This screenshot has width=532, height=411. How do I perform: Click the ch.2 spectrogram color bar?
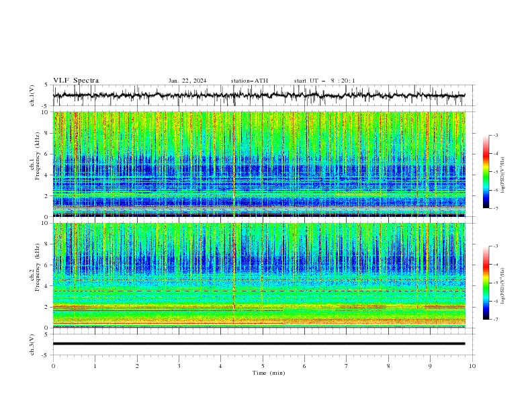tap(486, 283)
